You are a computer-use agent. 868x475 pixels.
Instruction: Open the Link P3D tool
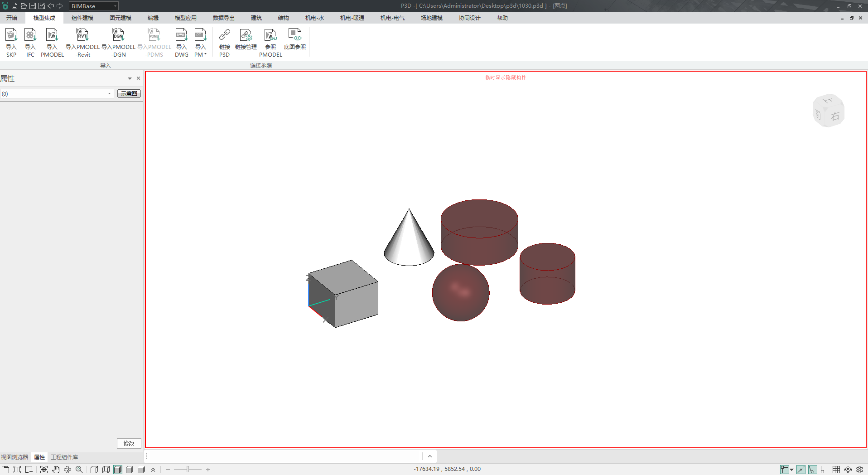coord(224,35)
